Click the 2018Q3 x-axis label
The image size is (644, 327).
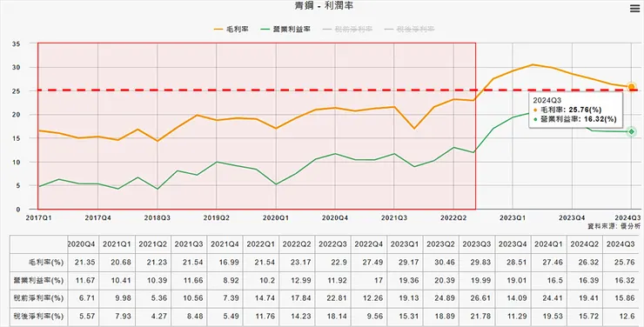point(157,218)
